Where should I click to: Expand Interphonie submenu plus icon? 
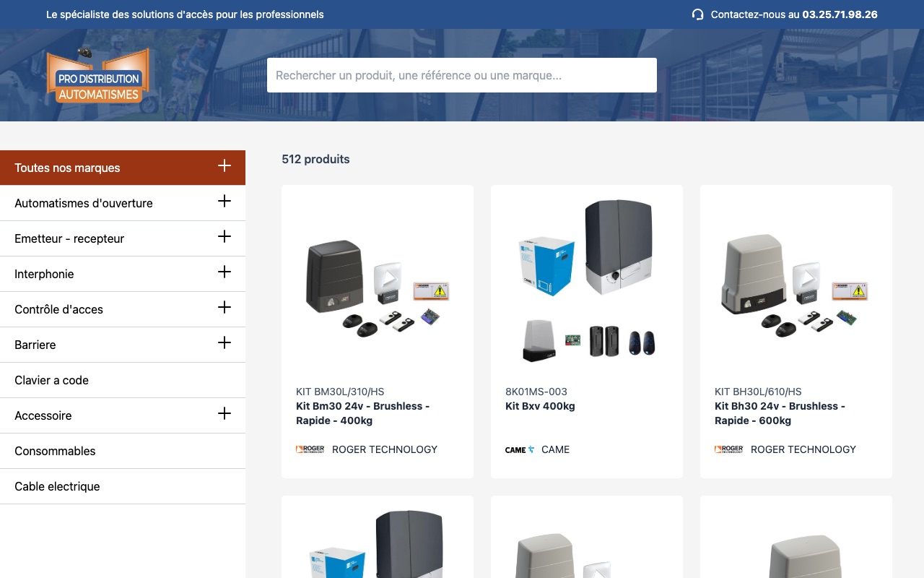coord(225,272)
